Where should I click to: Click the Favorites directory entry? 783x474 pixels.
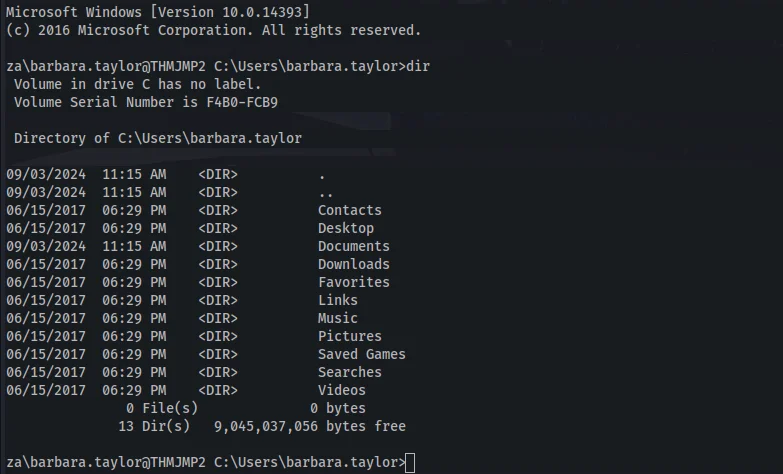(354, 282)
